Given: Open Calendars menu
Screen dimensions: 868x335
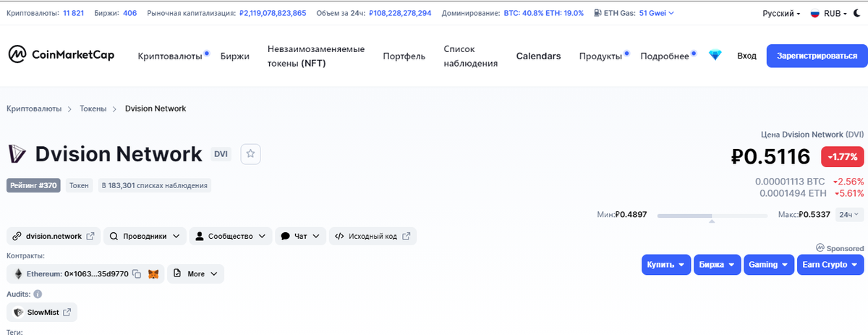Looking at the screenshot, I should [x=538, y=56].
